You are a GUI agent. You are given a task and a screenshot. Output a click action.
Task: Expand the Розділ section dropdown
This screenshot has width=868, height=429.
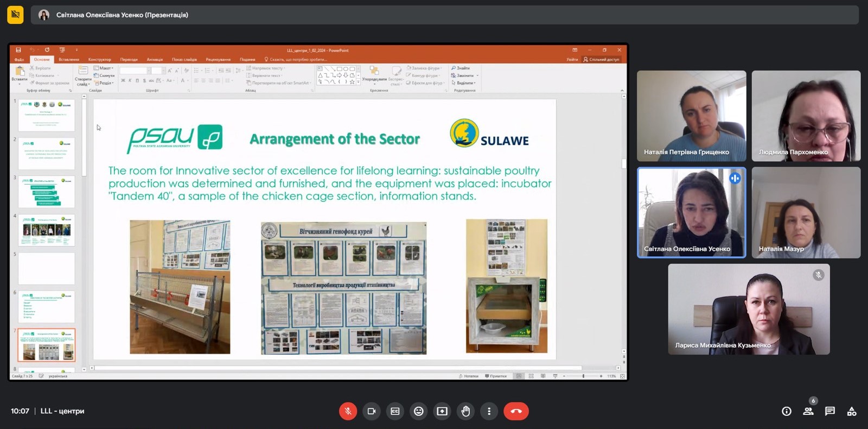tap(104, 83)
